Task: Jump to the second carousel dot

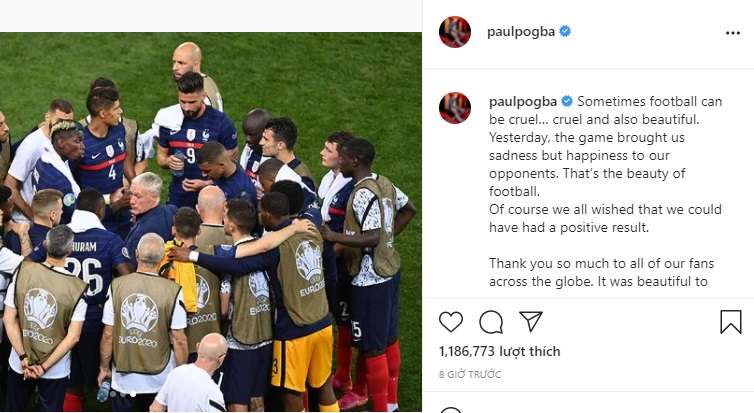Action: pos(123,394)
